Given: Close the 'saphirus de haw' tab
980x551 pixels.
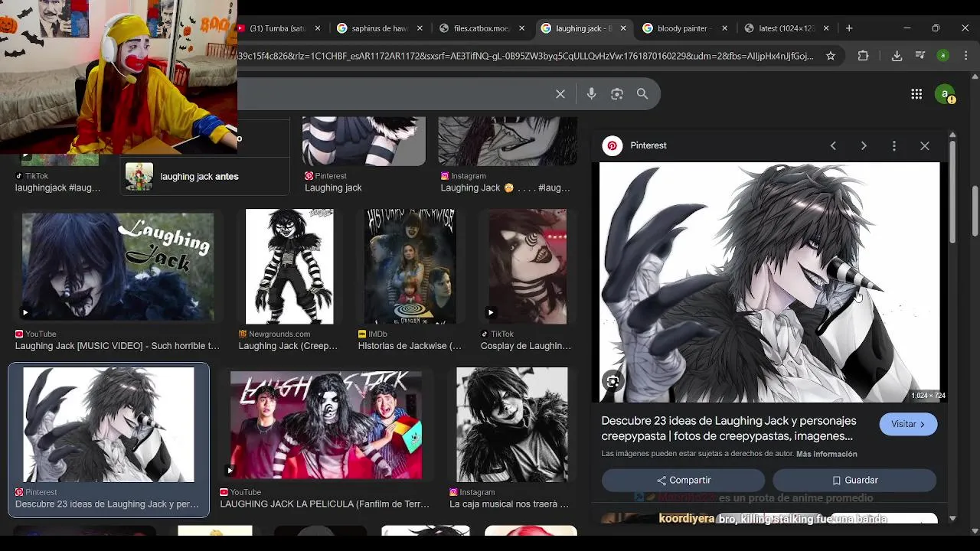Looking at the screenshot, I should point(420,28).
